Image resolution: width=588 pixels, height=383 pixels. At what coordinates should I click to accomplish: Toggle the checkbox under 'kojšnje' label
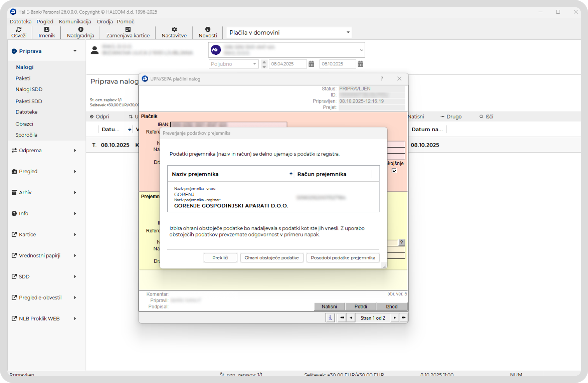[x=394, y=171]
